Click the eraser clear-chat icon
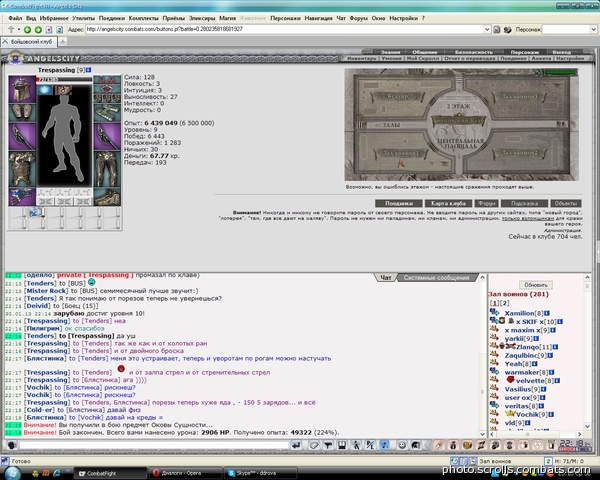Image resolution: width=600 pixels, height=480 pixels. [x=314, y=445]
